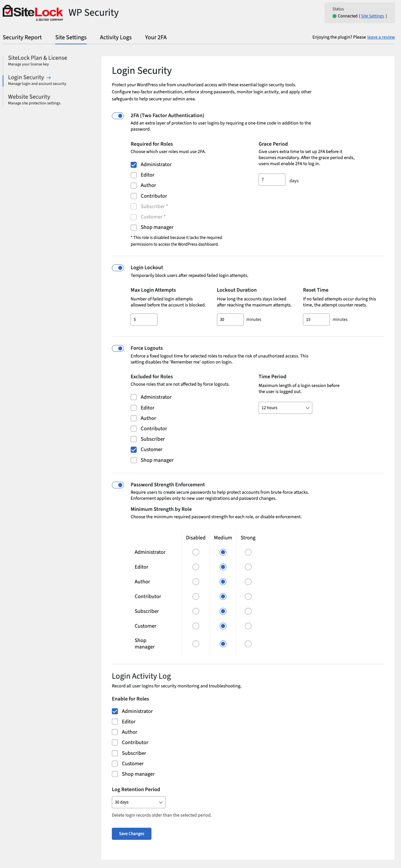The height and width of the screenshot is (868, 401).
Task: Switch to the Activity Logs tab
Action: point(115,37)
